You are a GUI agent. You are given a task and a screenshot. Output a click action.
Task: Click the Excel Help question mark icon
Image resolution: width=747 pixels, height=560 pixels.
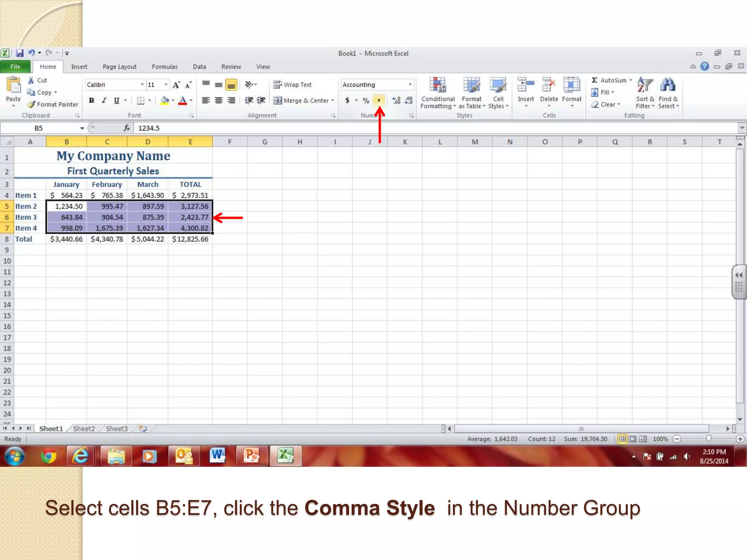coord(705,66)
